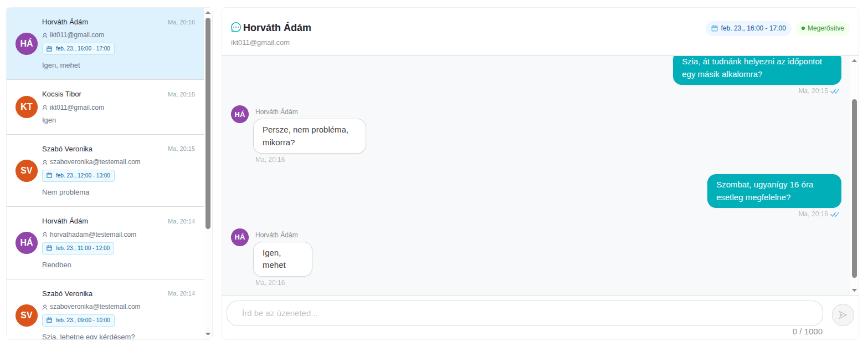868x351 pixels.
Task: Click the purple HÁ avatar of the first conversation
Action: click(26, 43)
